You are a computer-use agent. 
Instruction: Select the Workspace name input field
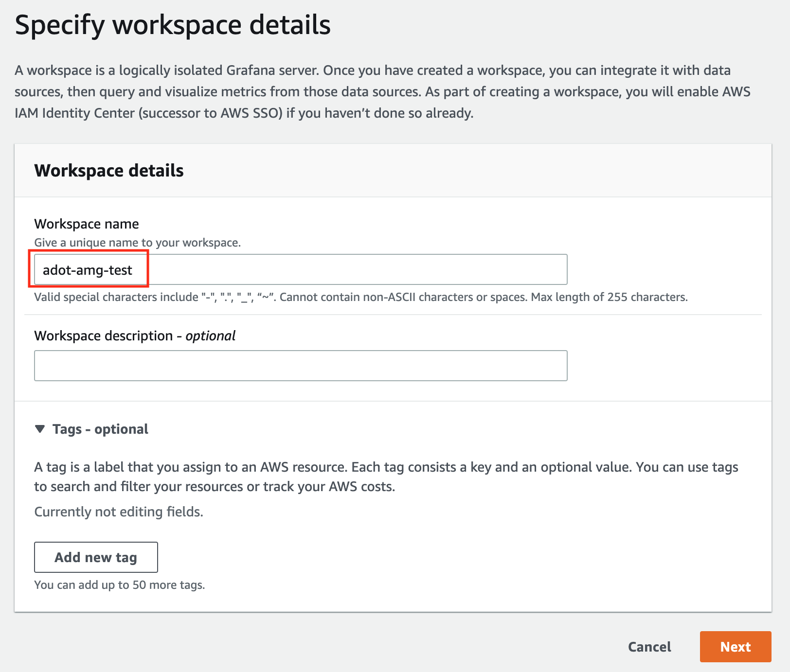pos(301,269)
